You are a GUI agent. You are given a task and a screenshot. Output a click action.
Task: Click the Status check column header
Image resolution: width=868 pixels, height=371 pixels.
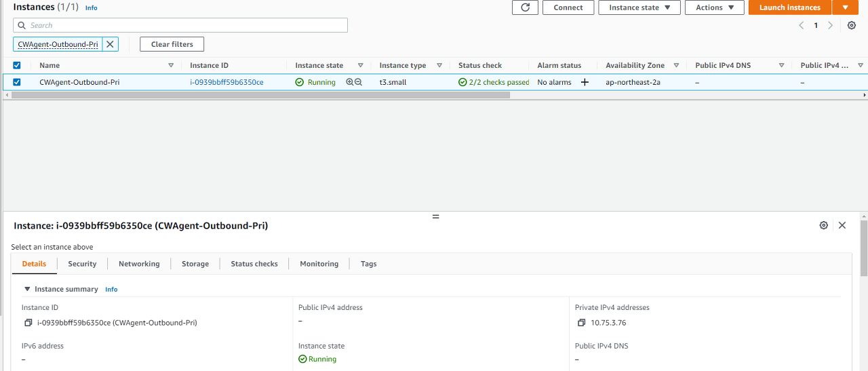pyautogui.click(x=480, y=65)
